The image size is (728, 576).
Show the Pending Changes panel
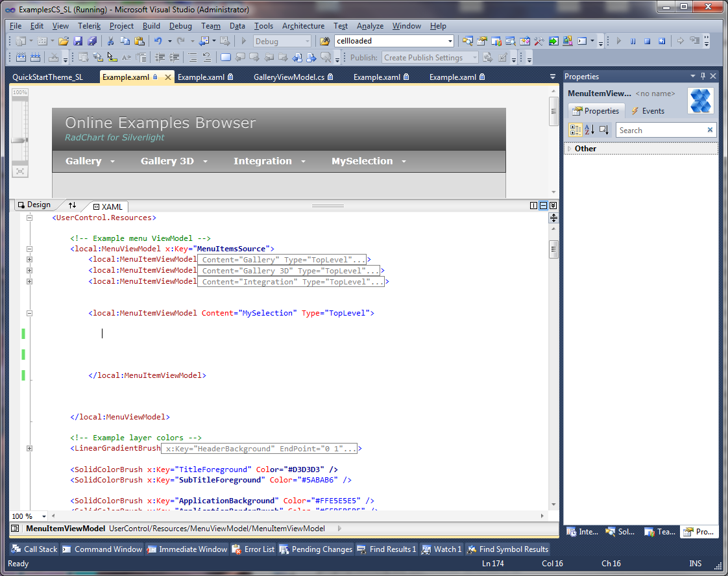click(316, 549)
